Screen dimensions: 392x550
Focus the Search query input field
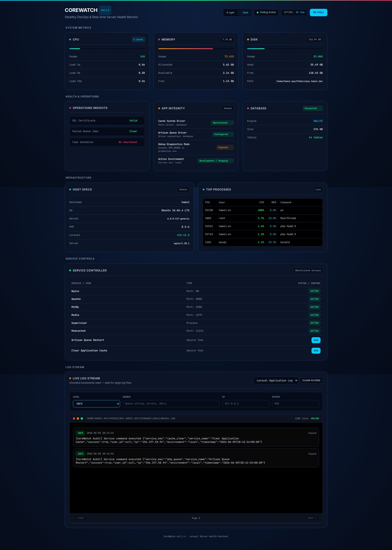pos(171,404)
